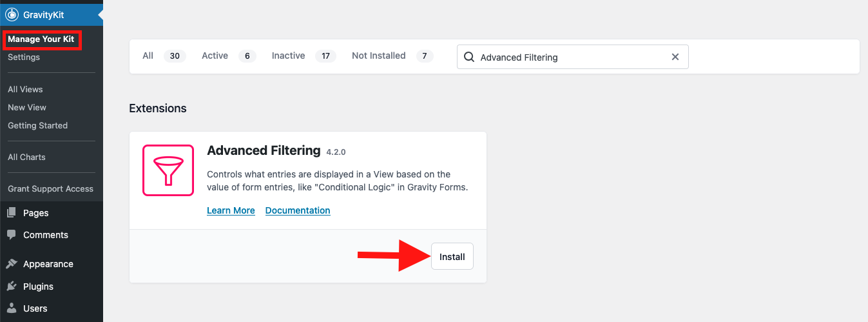Click the GravityKit logo icon in sidebar
Image resolution: width=868 pixels, height=322 pixels.
(12, 14)
